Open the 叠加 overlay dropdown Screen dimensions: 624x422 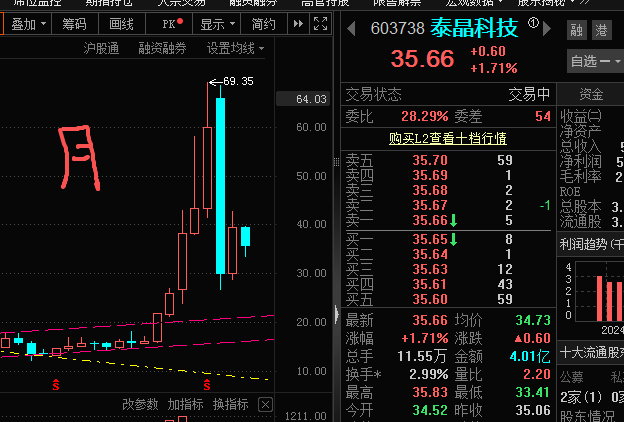[x=28, y=24]
